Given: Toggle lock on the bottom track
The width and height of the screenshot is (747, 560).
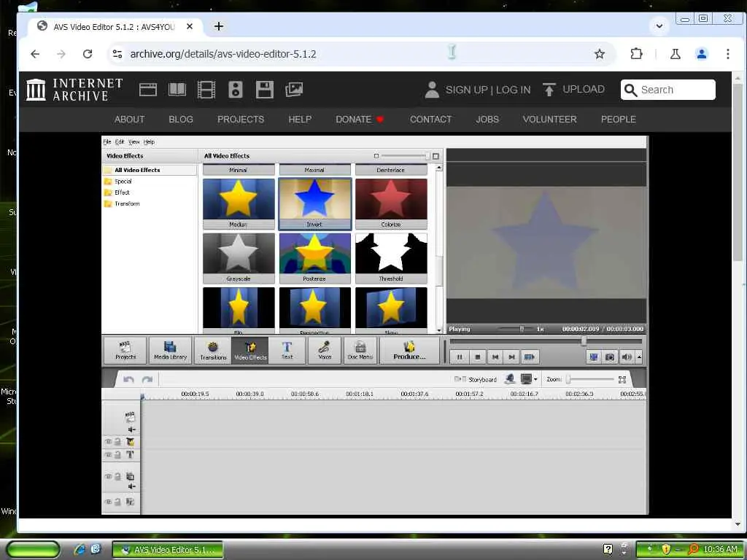Looking at the screenshot, I should tap(117, 502).
